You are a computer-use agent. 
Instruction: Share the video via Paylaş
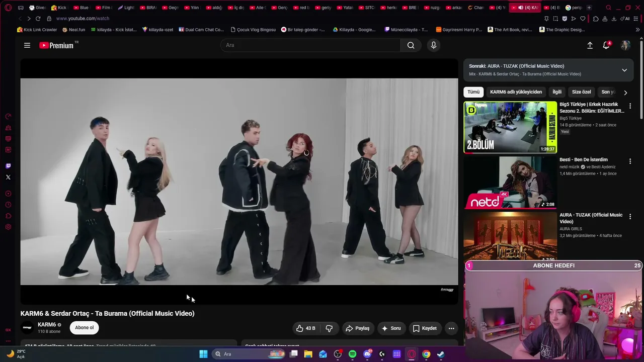click(357, 328)
